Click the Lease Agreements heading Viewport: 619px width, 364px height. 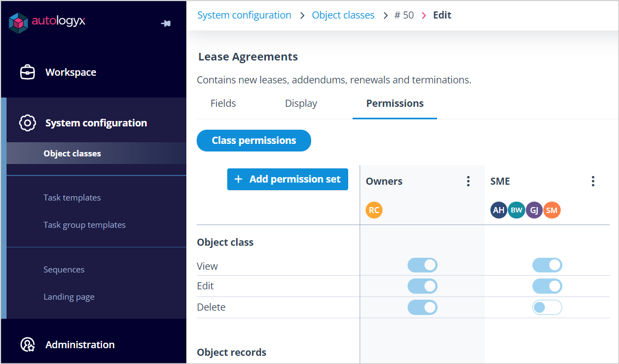pyautogui.click(x=248, y=57)
